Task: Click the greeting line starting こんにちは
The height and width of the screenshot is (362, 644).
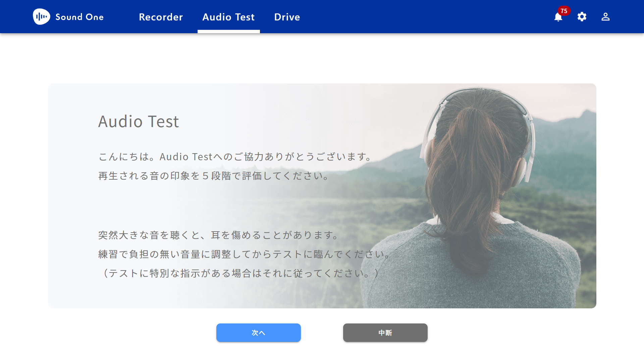Action: [235, 157]
